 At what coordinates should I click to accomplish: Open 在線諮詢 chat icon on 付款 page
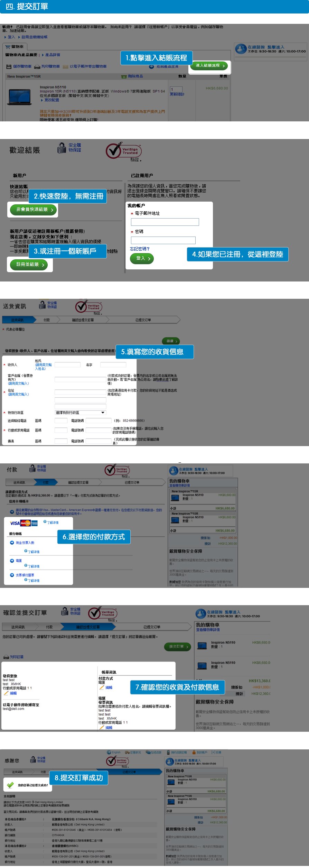(x=174, y=471)
